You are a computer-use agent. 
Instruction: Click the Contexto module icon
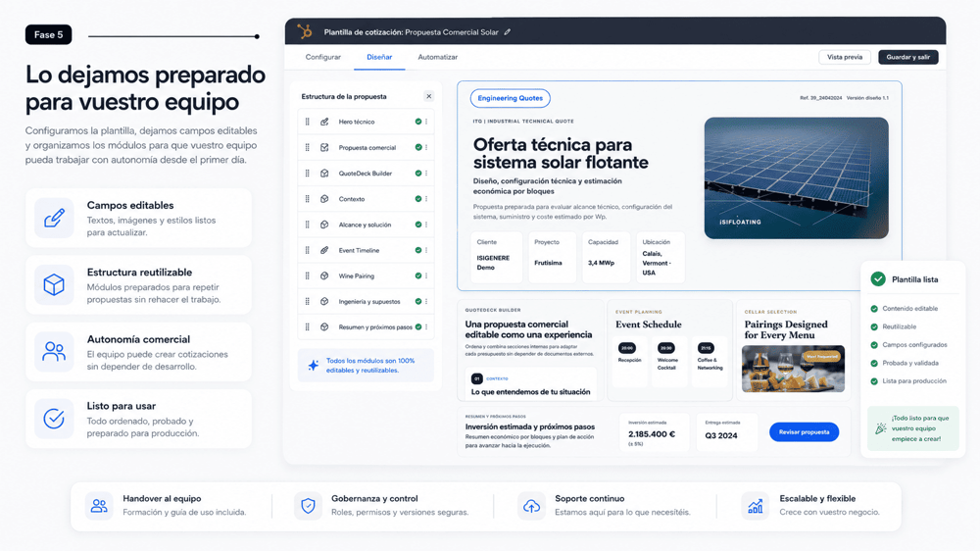324,199
